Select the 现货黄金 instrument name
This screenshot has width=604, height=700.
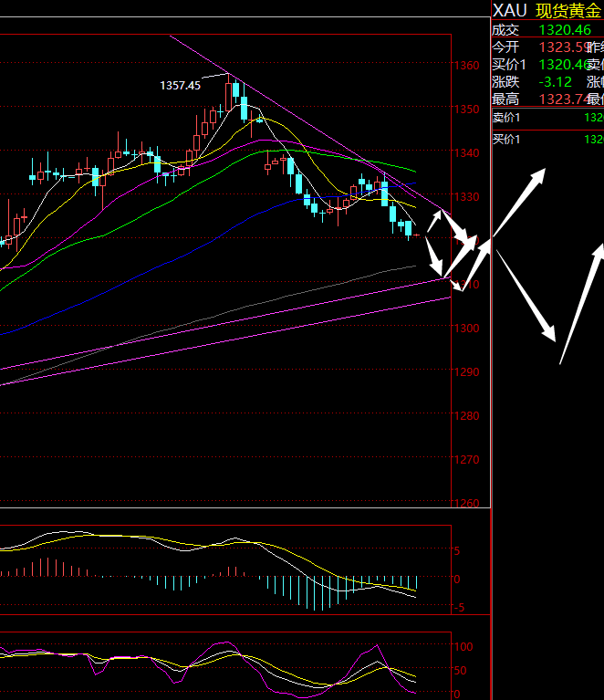point(568,11)
